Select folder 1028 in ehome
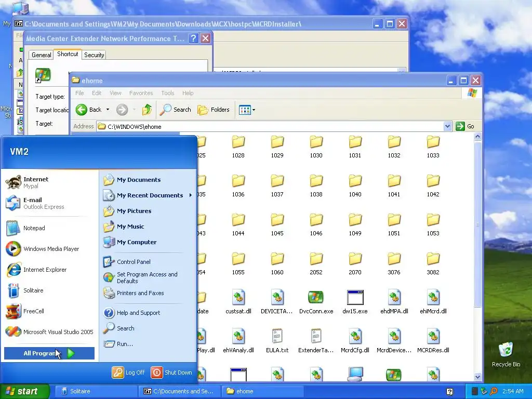Image resolution: width=532 pixels, height=399 pixels. [x=238, y=147]
